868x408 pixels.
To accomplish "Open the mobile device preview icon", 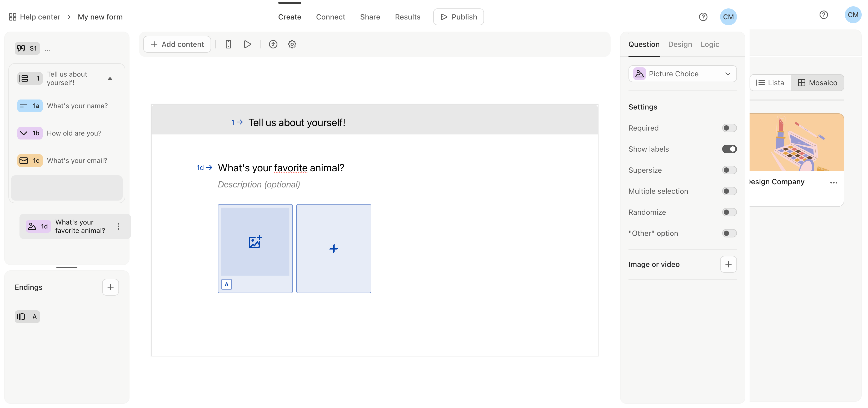I will 228,44.
